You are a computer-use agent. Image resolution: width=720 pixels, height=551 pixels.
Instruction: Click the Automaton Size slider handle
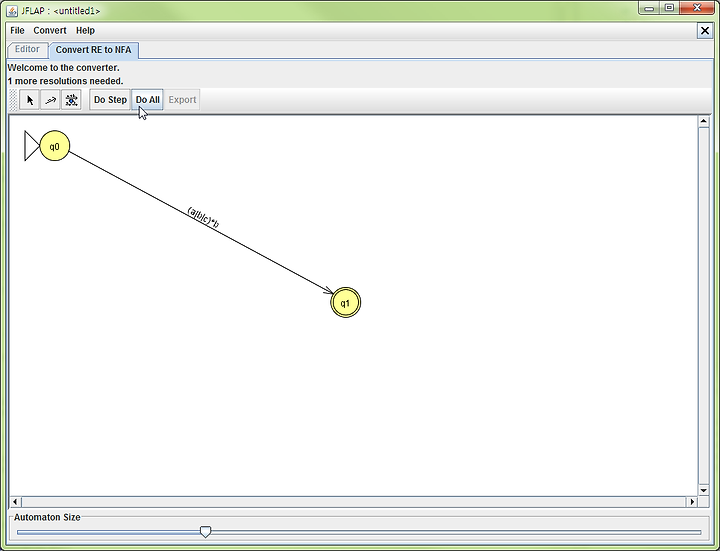click(206, 532)
